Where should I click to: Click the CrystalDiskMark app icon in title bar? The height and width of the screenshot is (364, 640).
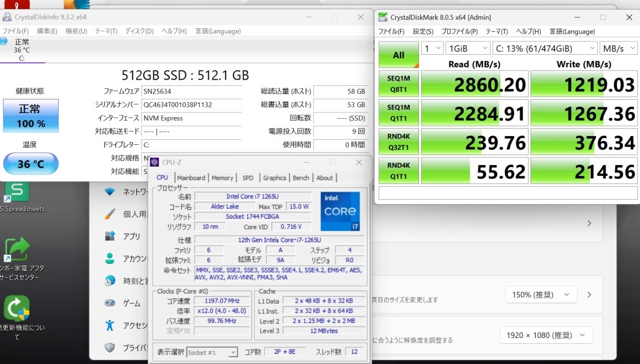coord(383,17)
